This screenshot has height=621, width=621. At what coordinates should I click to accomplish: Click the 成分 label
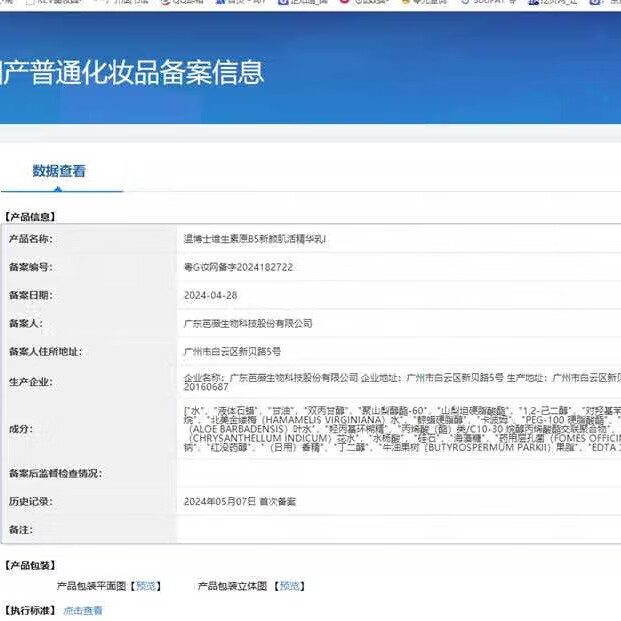coord(21,429)
